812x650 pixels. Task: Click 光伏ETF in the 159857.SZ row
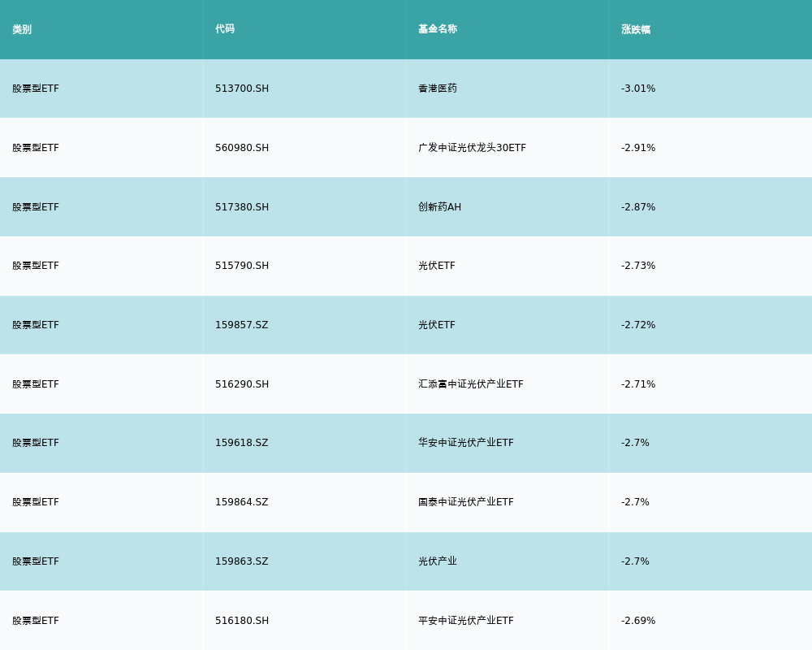click(437, 325)
